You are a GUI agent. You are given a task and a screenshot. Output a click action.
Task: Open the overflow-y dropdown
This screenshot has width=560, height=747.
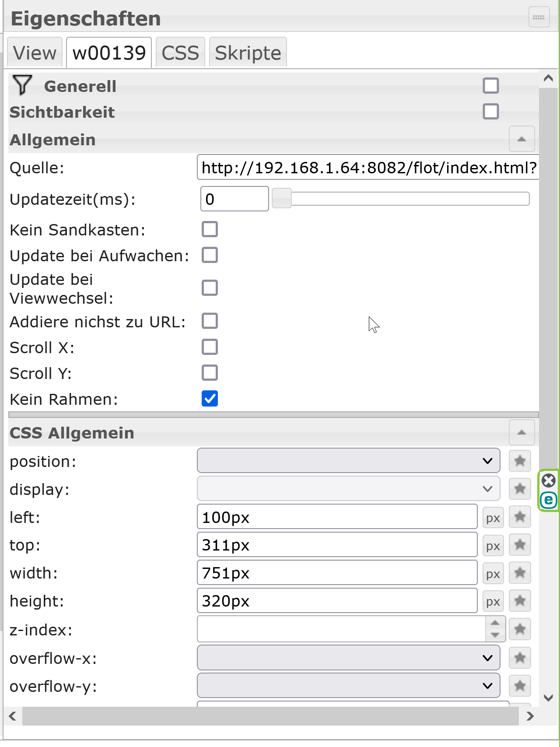[349, 686]
